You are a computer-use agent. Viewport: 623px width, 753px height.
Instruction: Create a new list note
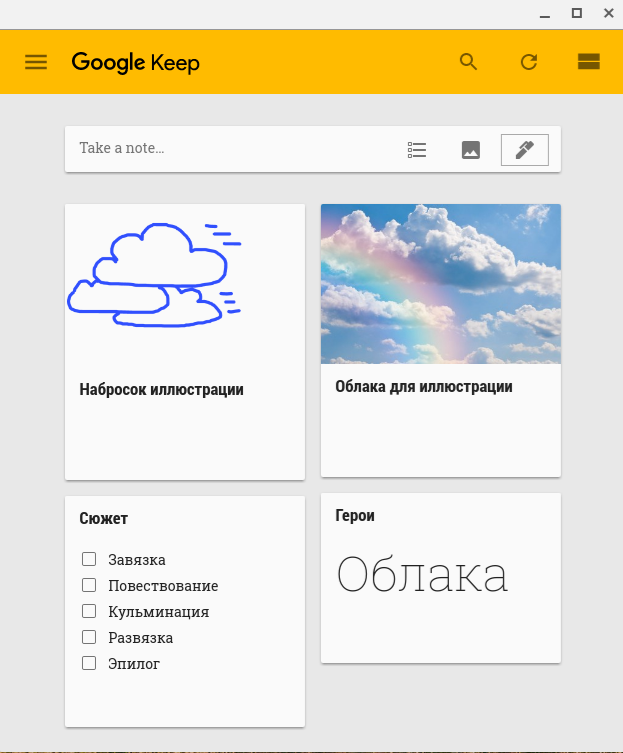pos(417,150)
